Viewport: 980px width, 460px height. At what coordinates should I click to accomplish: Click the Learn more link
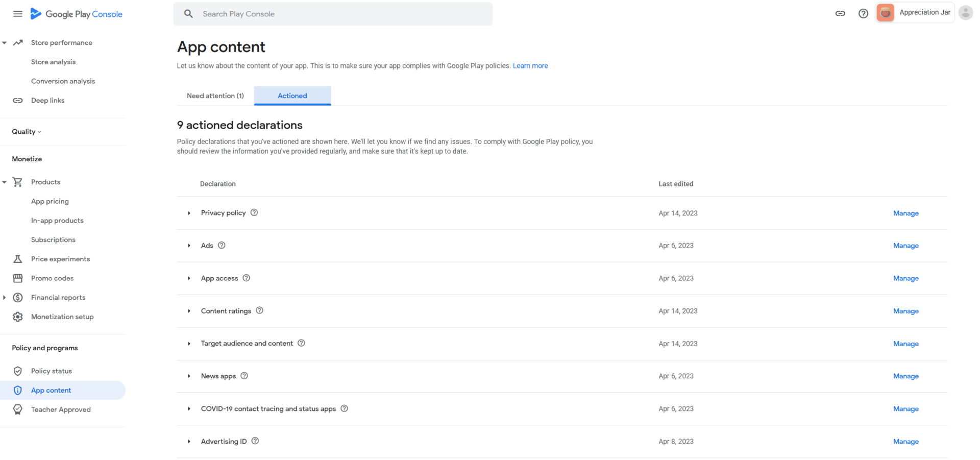coord(530,65)
